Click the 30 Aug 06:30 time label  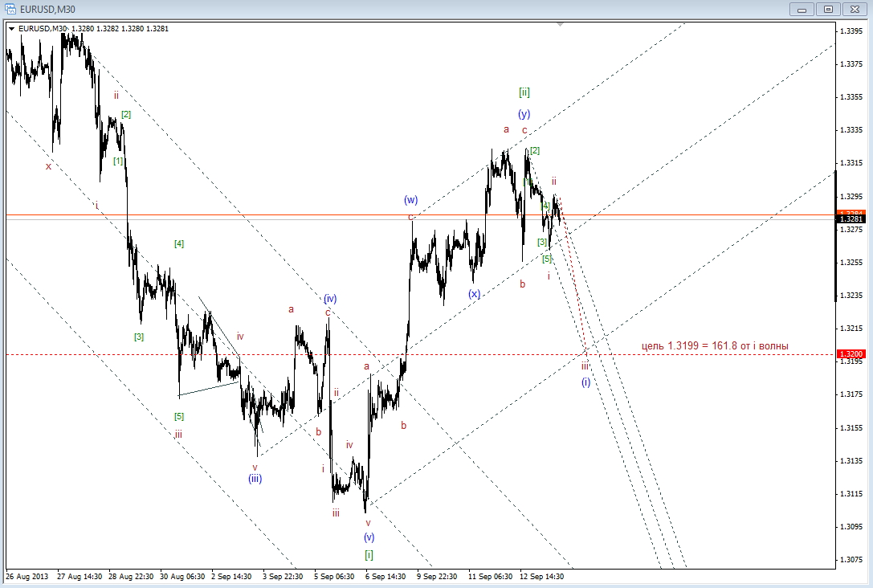[182, 576]
